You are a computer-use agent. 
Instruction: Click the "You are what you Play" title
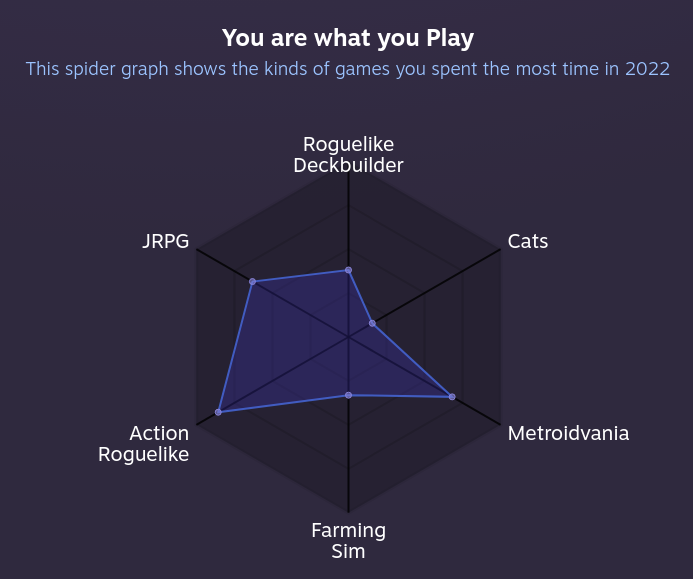pos(347,38)
